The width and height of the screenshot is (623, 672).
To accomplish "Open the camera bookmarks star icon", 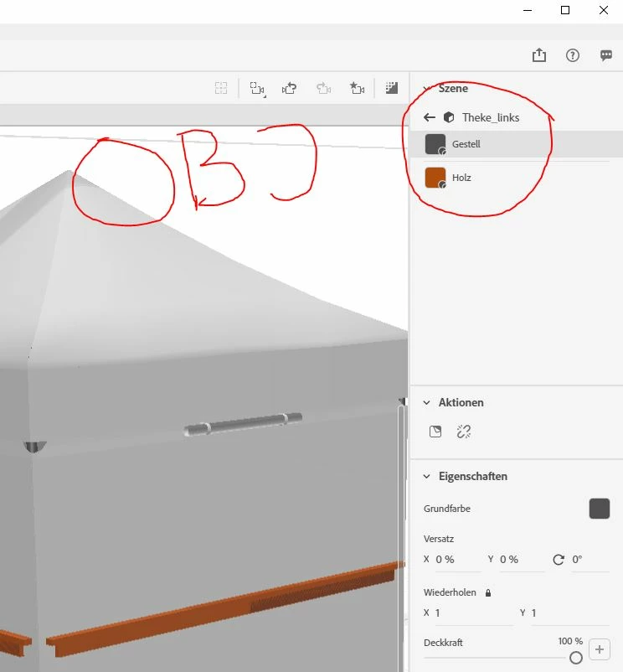I will tap(357, 88).
